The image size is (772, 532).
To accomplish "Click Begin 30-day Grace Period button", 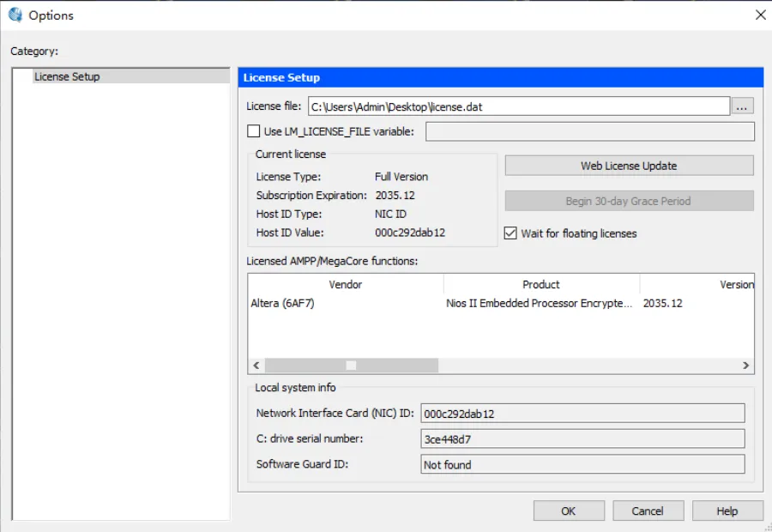I will [629, 201].
